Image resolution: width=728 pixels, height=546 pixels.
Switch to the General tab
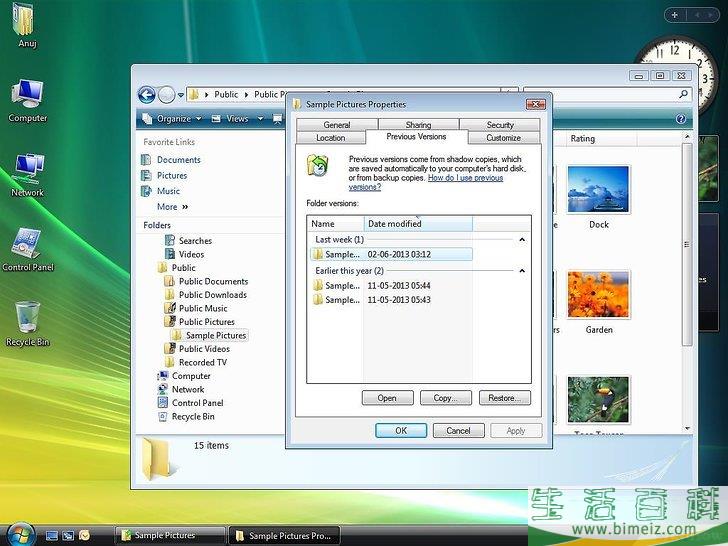coord(337,124)
